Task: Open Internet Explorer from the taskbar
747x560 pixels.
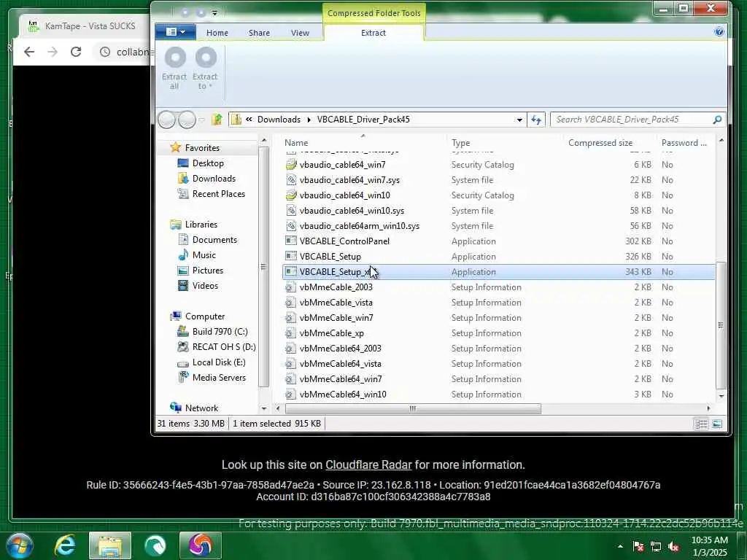Action: [x=65, y=545]
